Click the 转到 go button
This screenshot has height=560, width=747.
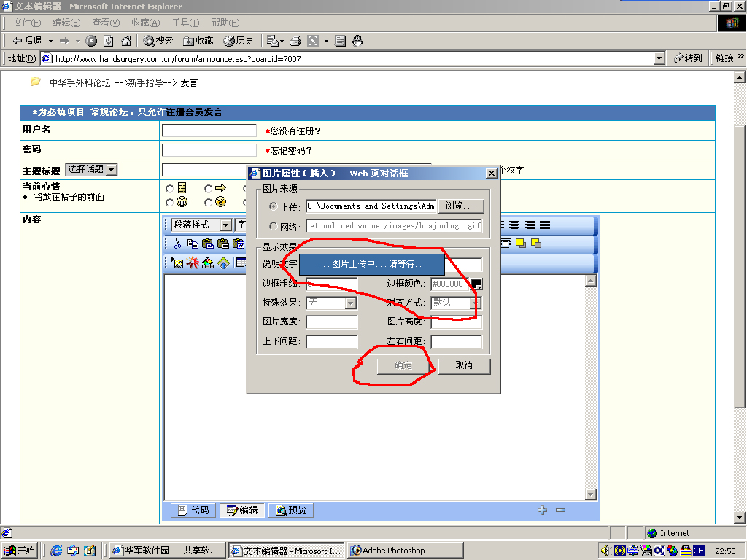pyautogui.click(x=689, y=58)
